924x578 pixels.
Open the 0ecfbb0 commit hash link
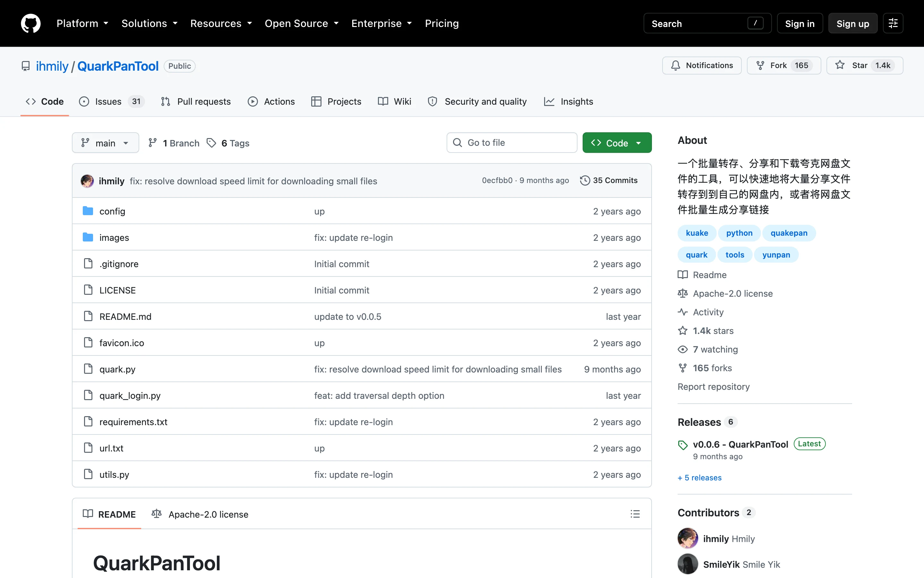[497, 180]
